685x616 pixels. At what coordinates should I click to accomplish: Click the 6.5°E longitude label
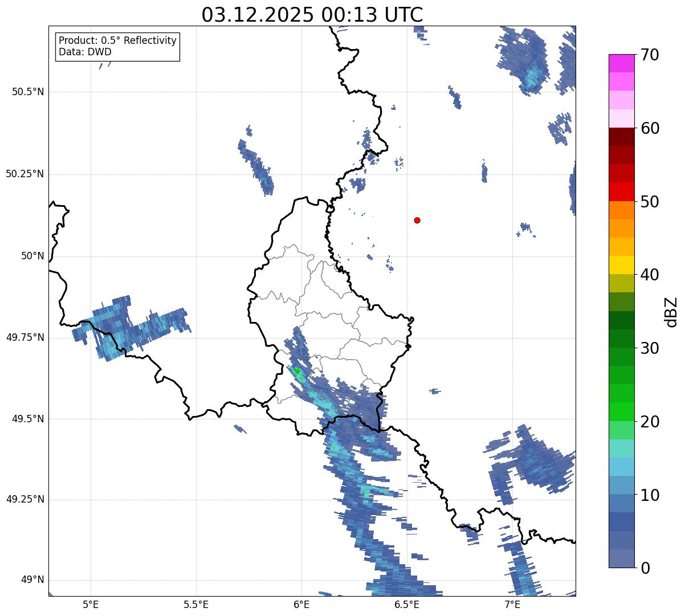tap(407, 605)
